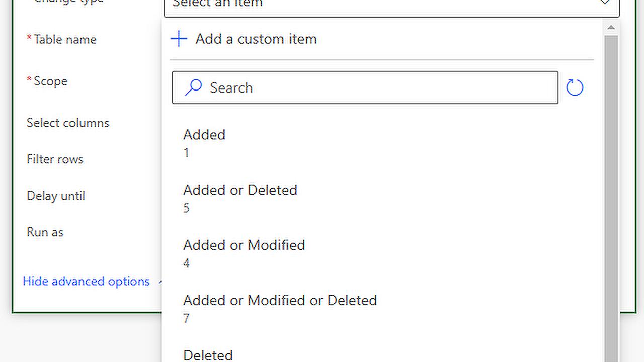
Task: Click the Table name field label
Action: click(x=64, y=39)
